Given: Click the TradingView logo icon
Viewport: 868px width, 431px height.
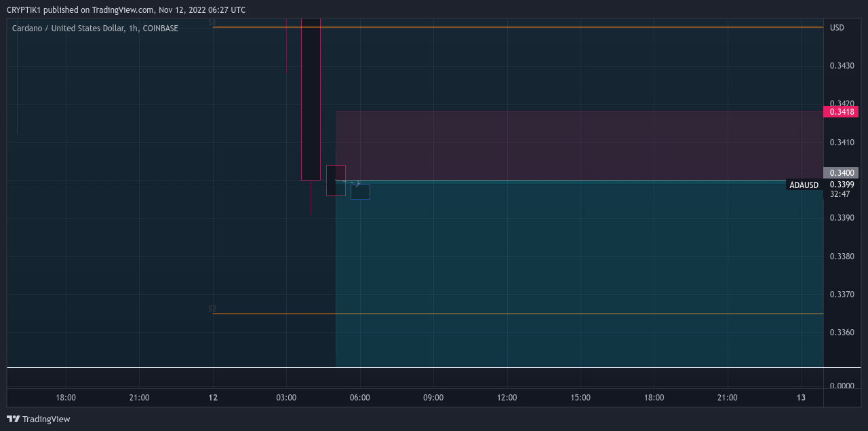Looking at the screenshot, I should tap(13, 419).
